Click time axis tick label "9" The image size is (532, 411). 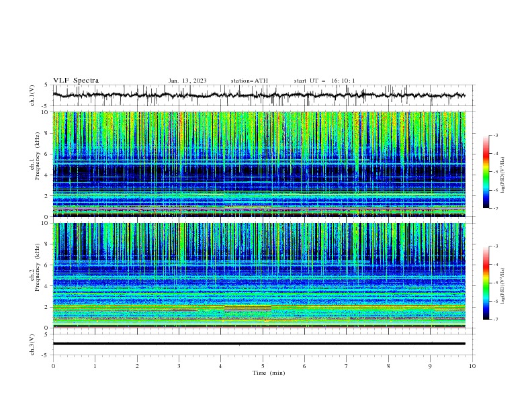tap(430, 366)
